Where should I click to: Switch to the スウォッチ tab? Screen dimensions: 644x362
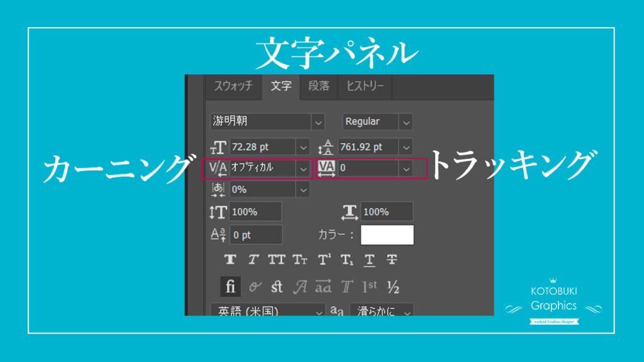point(233,86)
